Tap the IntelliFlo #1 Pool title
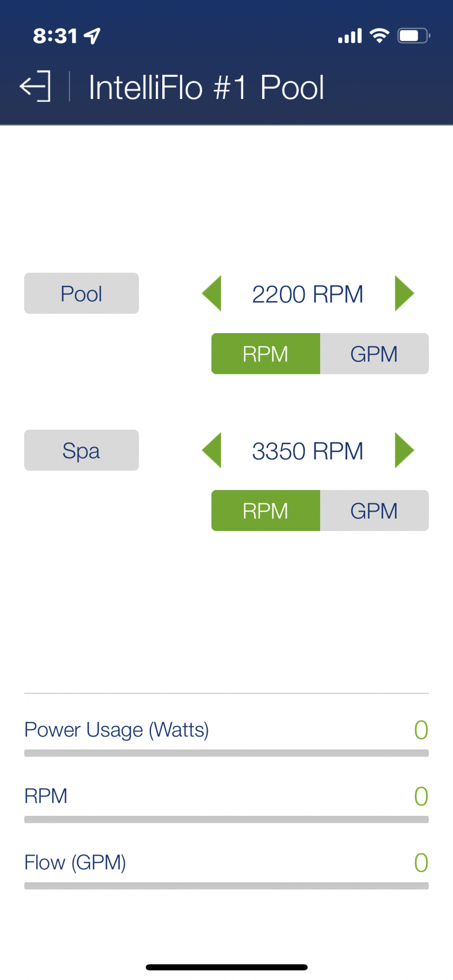Viewport: 453px width, 980px height. (206, 88)
